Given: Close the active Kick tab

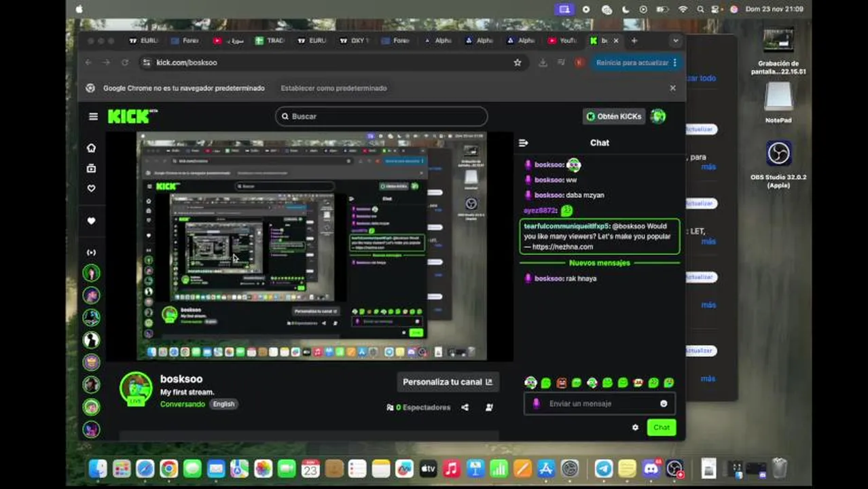Looking at the screenshot, I should coord(616,41).
